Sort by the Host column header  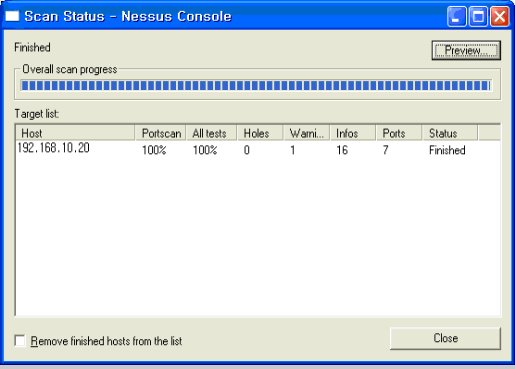[75, 133]
